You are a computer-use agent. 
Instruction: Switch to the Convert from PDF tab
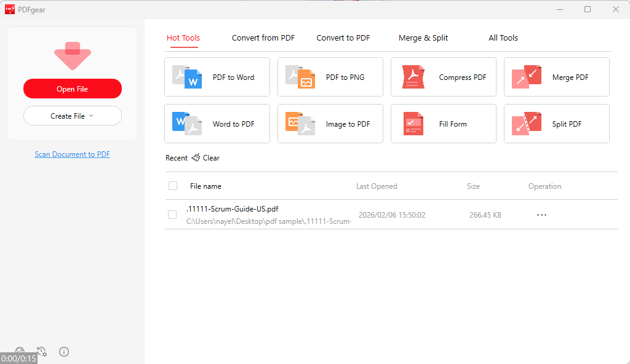click(x=263, y=38)
